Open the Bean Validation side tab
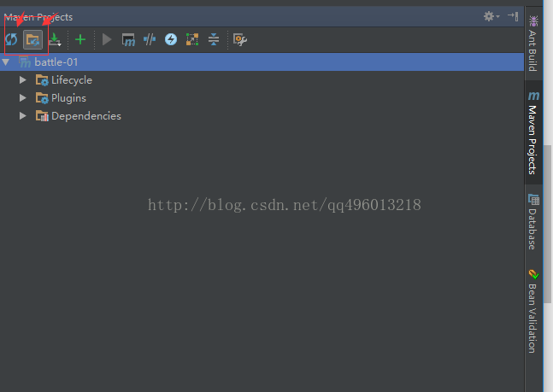This screenshot has width=553, height=392. [x=532, y=311]
